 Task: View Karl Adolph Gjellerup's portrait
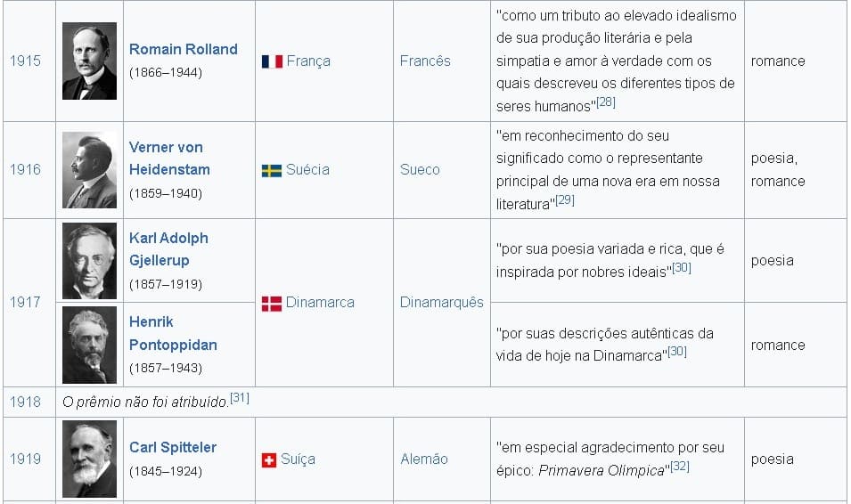pos(89,260)
